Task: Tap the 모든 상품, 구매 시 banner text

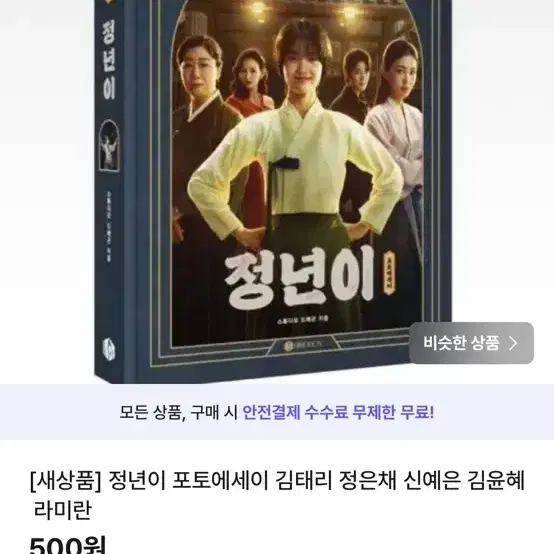Action: point(178,412)
